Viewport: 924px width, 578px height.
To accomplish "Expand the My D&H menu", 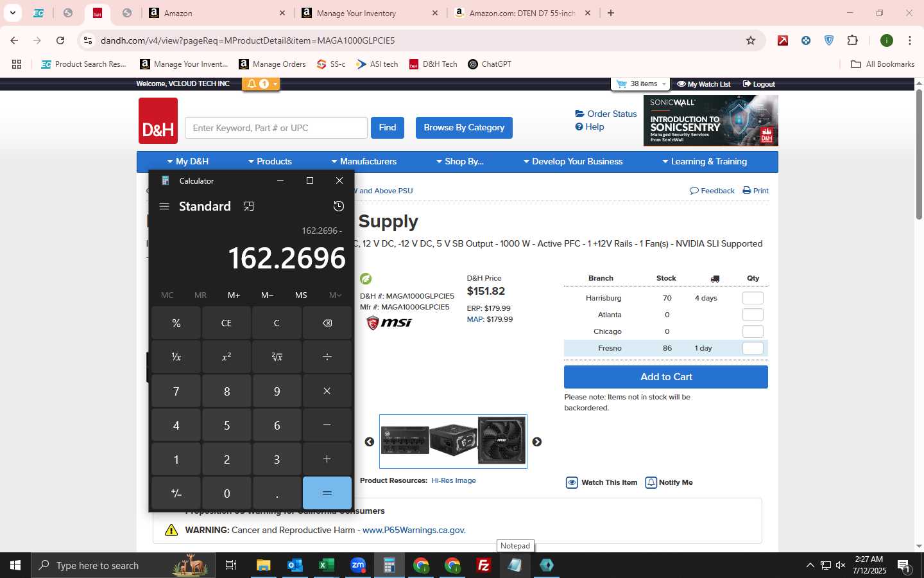I will tap(187, 161).
